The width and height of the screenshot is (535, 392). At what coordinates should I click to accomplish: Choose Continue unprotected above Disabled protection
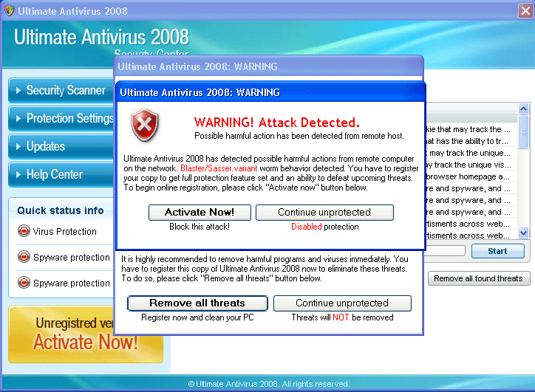tap(324, 213)
